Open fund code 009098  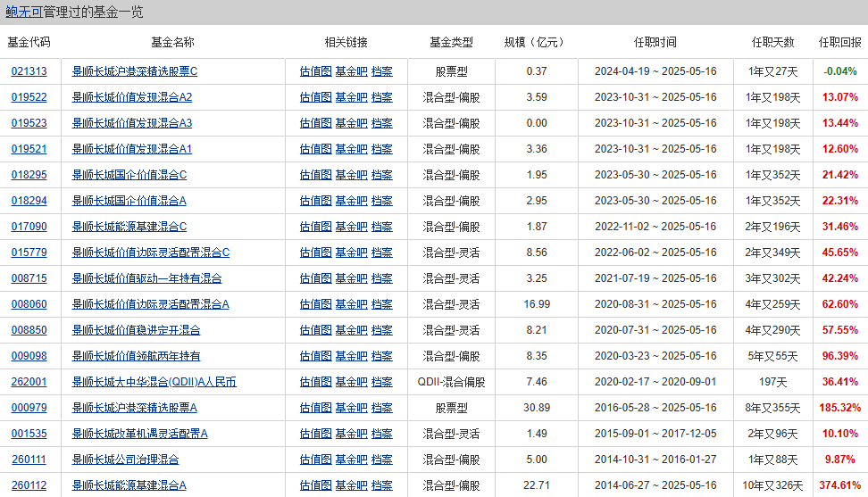tap(29, 356)
